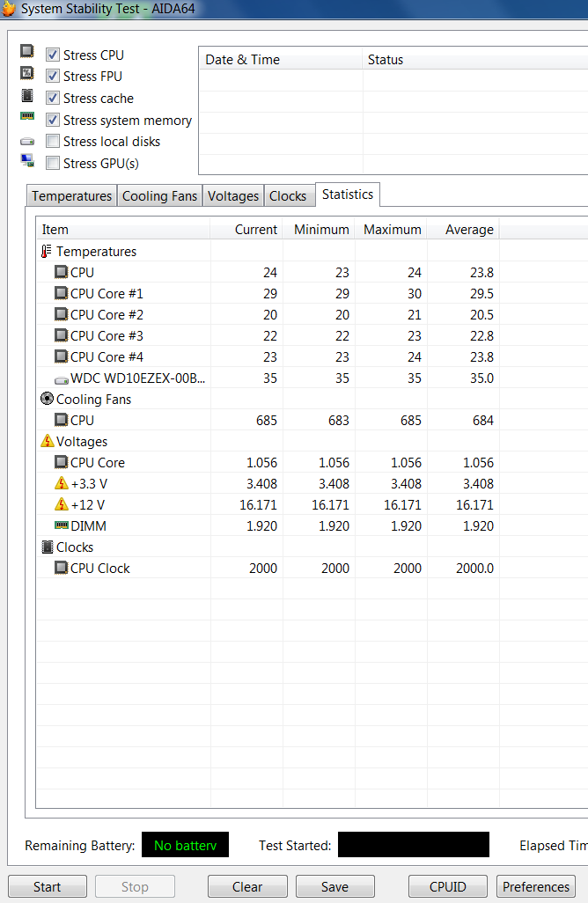Screen dimensions: 588x903
Task: Open the Clocks tab
Action: (288, 195)
